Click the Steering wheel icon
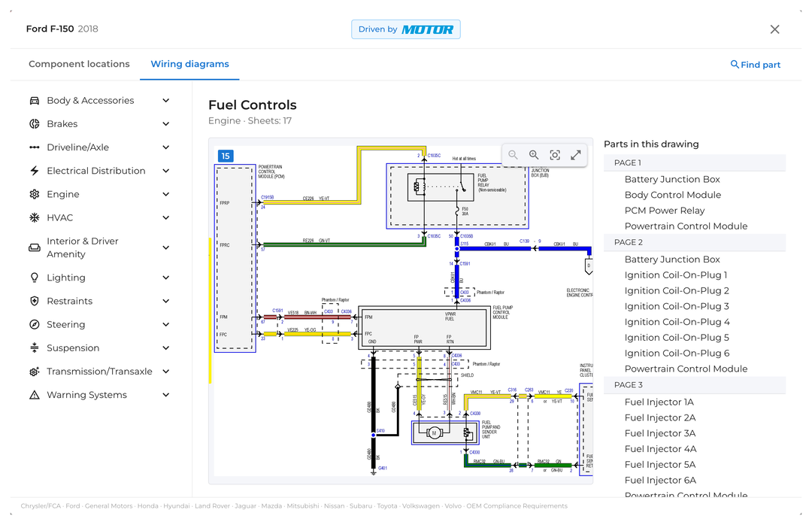The image size is (812, 525). [x=34, y=324]
